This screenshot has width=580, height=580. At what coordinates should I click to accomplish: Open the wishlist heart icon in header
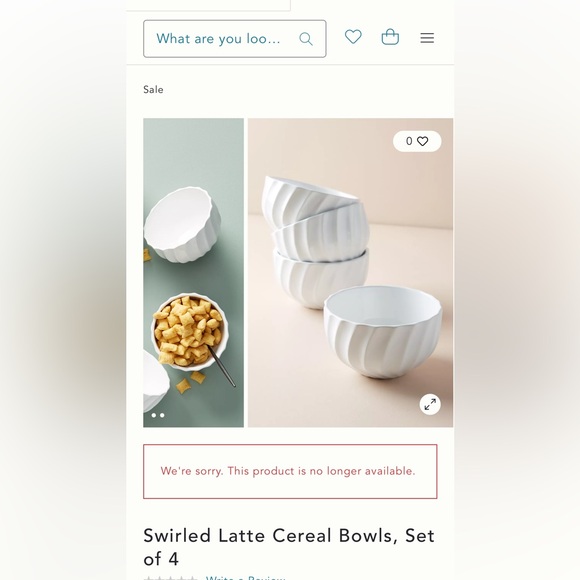(x=353, y=37)
